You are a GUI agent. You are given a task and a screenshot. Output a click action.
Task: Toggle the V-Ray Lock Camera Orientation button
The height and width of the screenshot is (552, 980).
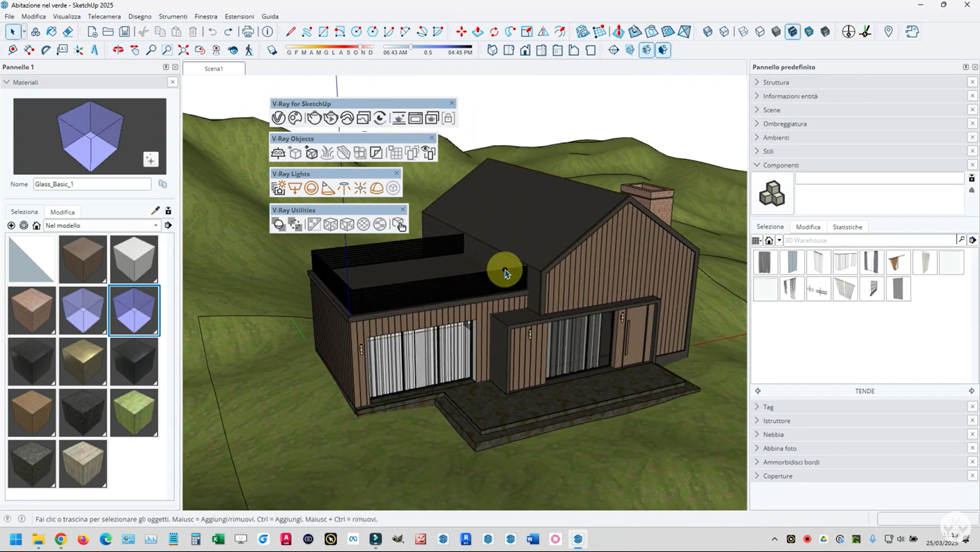[x=448, y=118]
